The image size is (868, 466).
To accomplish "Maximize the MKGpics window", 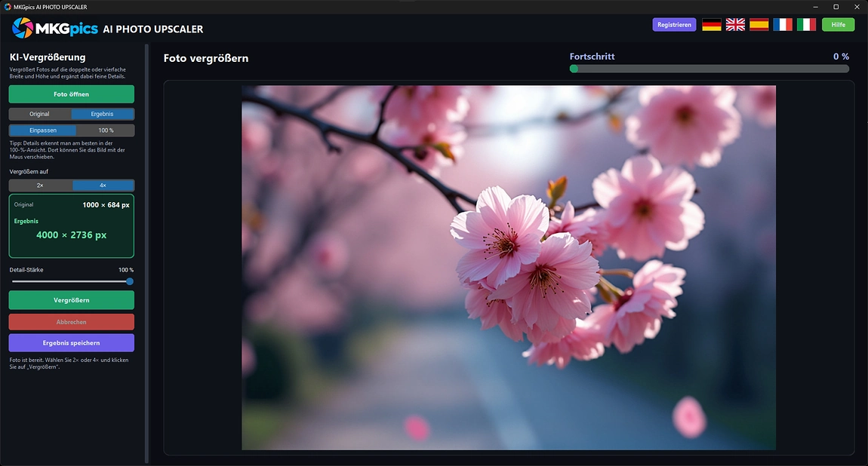I will point(836,7).
